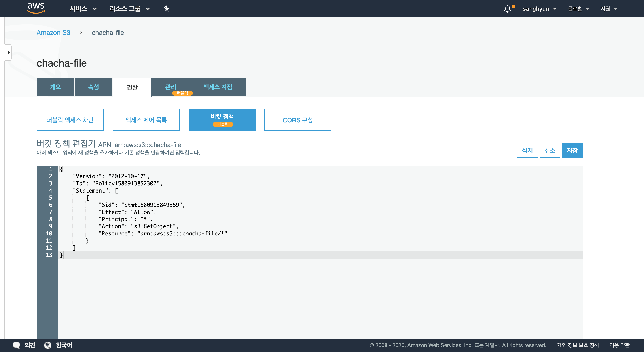
Task: Click the pin shortcut icon in navbar
Action: pos(167,9)
